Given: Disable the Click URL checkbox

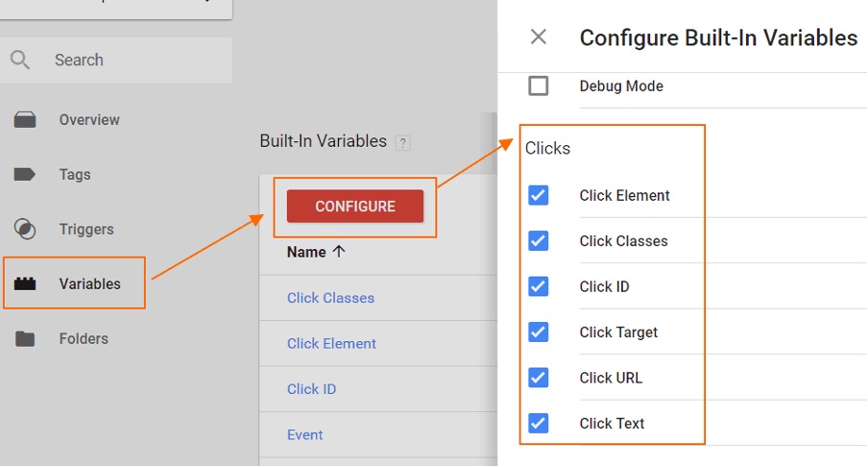Looking at the screenshot, I should [x=538, y=378].
